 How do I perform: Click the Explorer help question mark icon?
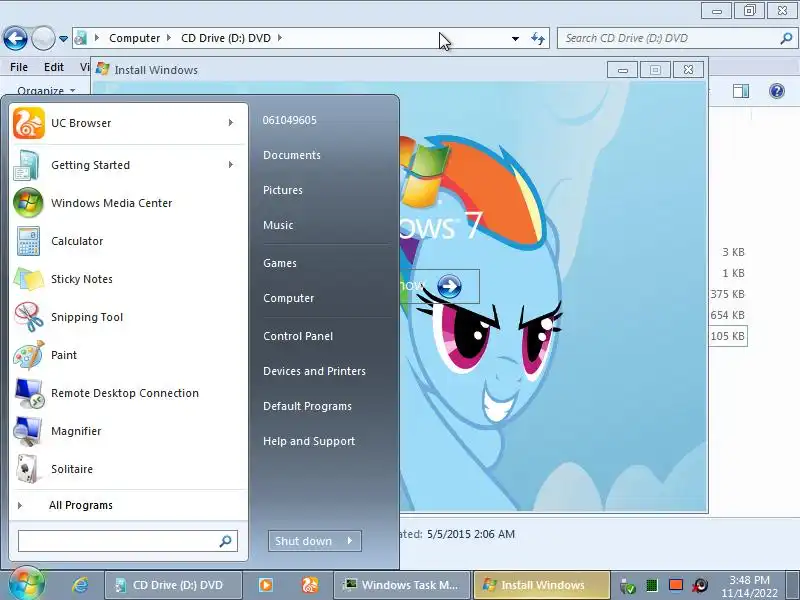click(777, 91)
